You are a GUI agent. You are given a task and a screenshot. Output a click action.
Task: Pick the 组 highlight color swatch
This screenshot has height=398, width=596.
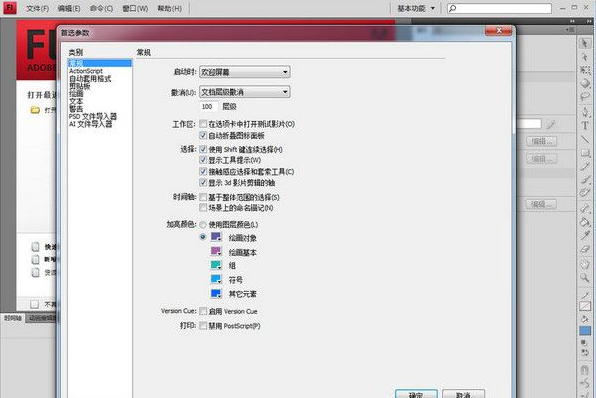pos(216,265)
